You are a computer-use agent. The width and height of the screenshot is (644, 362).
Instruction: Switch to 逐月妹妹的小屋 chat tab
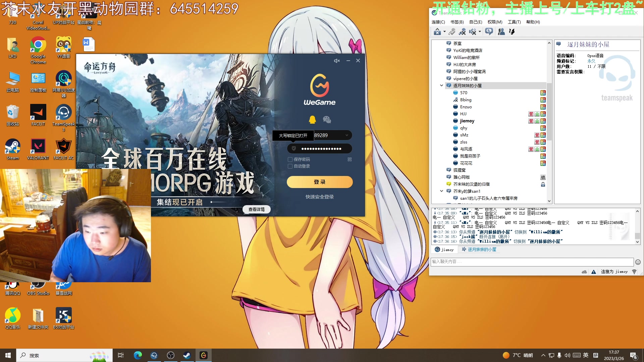479,250
